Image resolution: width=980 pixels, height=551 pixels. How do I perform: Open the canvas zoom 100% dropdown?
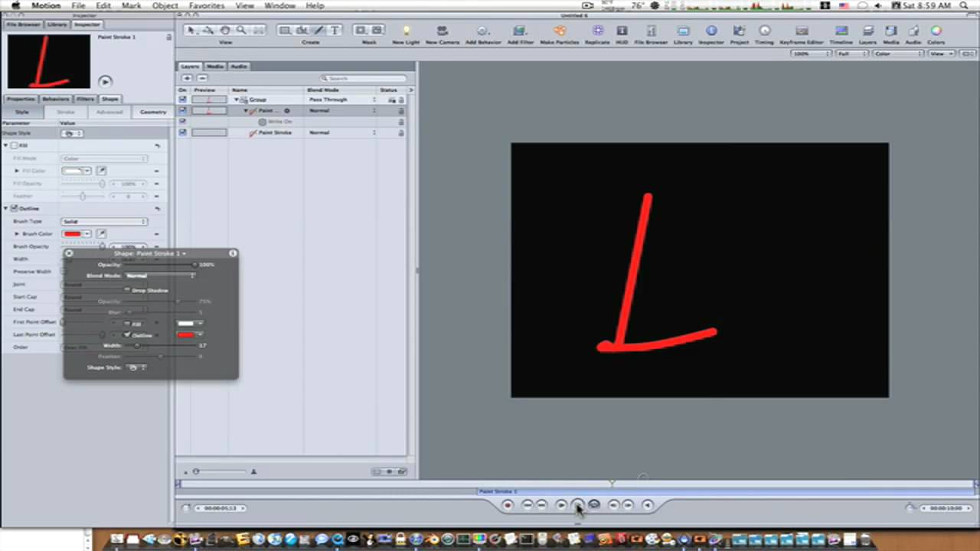[x=812, y=54]
